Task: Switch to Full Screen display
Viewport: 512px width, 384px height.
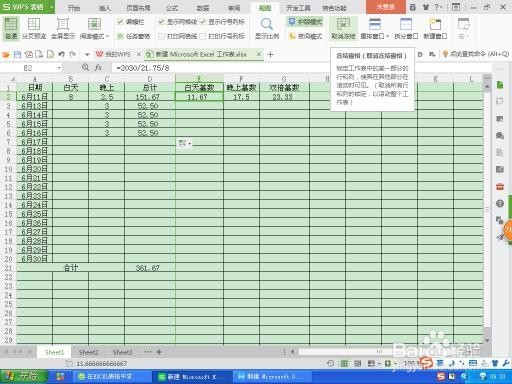Action: pos(63,28)
